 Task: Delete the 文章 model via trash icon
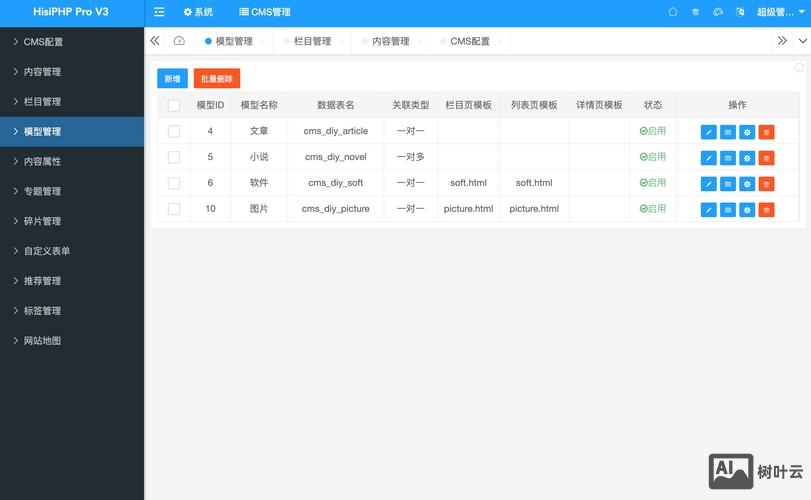tap(767, 132)
